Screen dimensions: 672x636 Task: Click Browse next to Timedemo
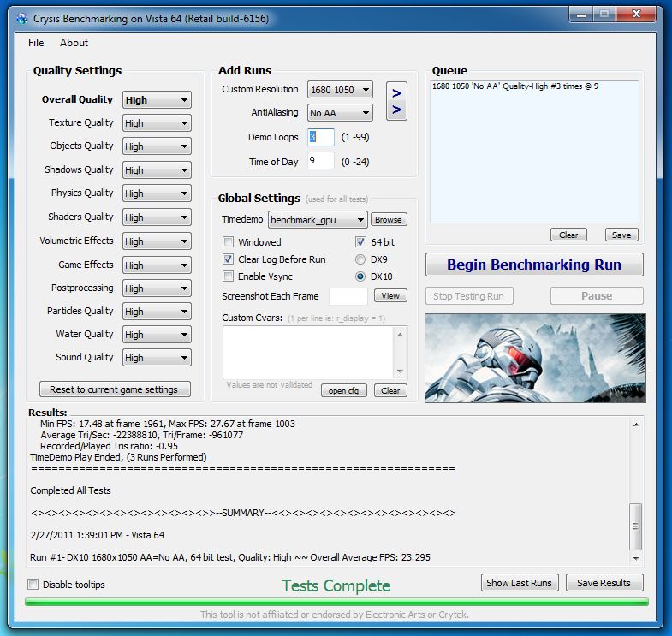click(389, 220)
